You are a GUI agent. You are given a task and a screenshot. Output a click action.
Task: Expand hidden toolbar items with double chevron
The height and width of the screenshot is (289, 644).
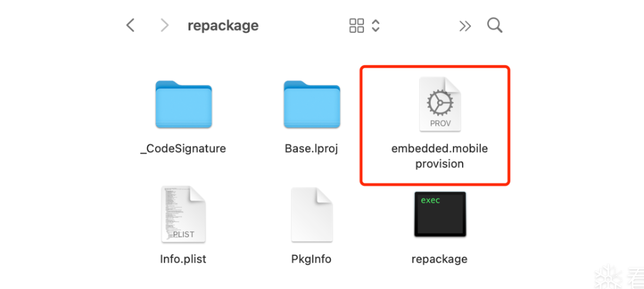pos(465,26)
